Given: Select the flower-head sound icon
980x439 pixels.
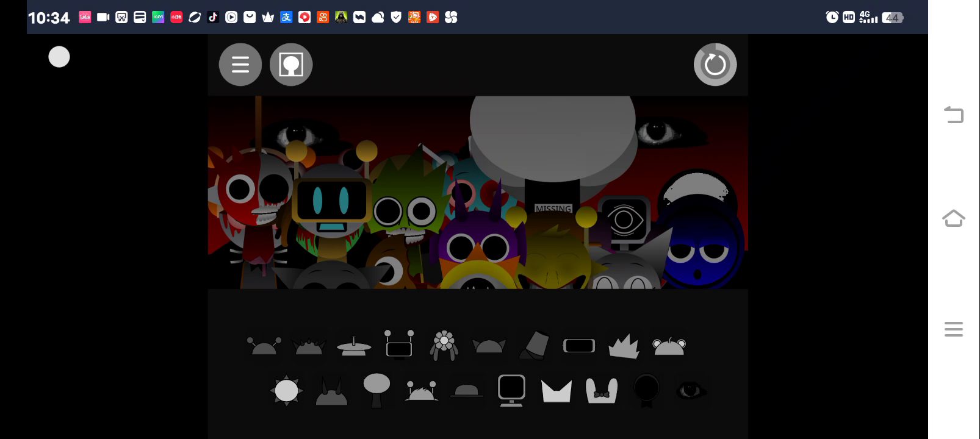Looking at the screenshot, I should pos(444,346).
